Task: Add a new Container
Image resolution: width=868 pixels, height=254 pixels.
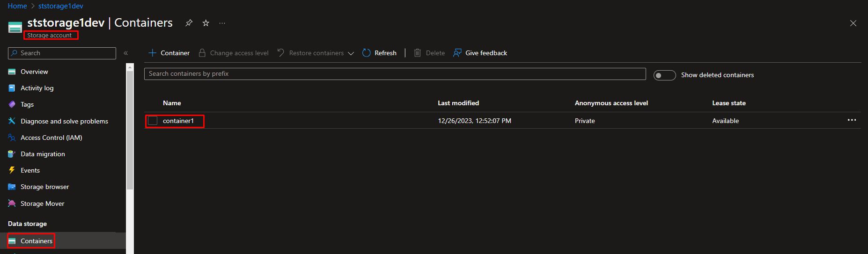Action: 169,53
